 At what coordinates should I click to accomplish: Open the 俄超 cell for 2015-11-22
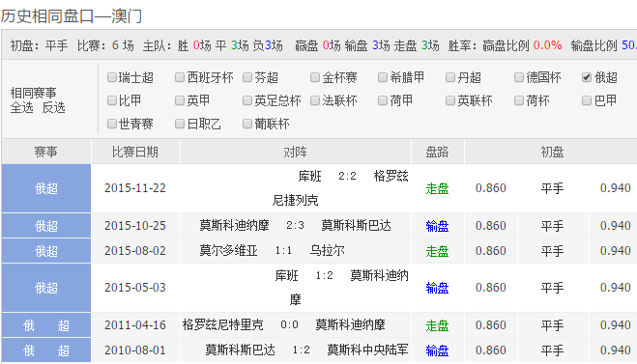[45, 188]
